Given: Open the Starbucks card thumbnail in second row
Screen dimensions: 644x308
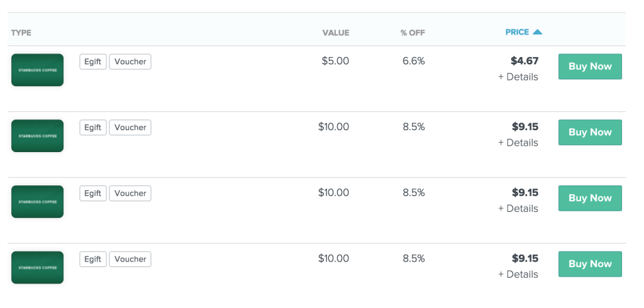Looking at the screenshot, I should click(x=37, y=136).
